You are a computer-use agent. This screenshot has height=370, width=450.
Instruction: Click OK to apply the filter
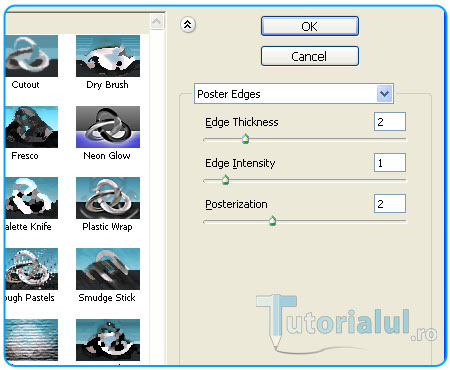pyautogui.click(x=310, y=26)
